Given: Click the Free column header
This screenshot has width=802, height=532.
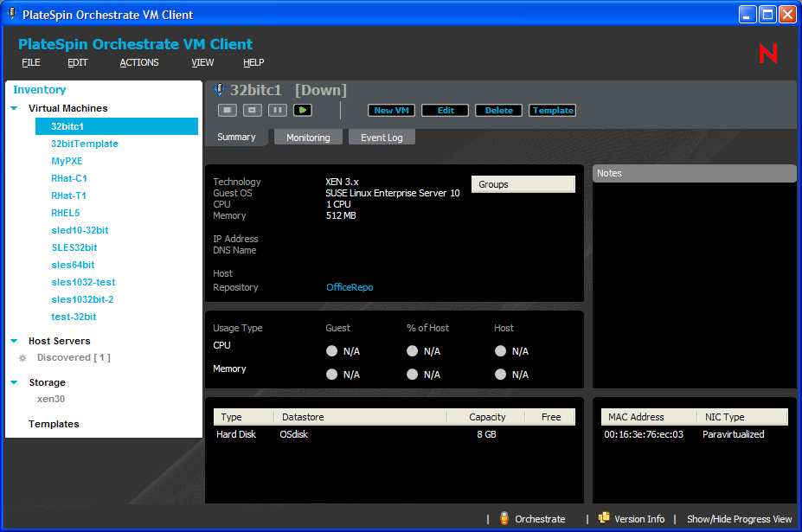Looking at the screenshot, I should point(550,417).
